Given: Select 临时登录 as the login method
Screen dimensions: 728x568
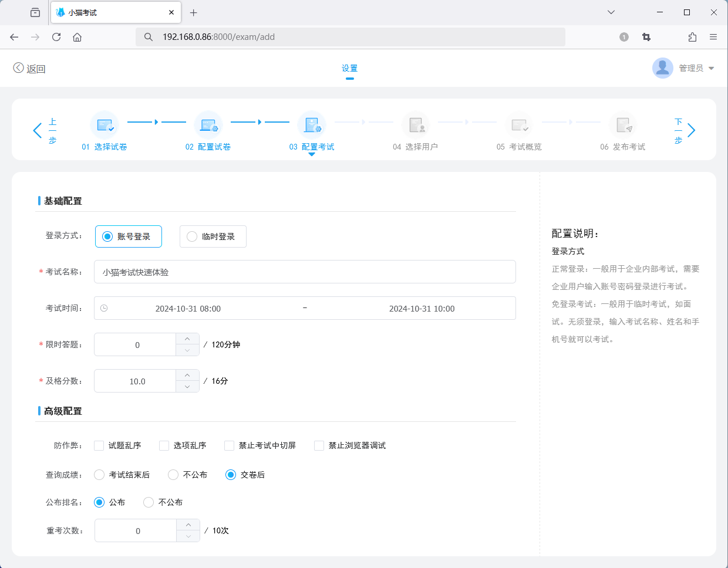Looking at the screenshot, I should (191, 236).
